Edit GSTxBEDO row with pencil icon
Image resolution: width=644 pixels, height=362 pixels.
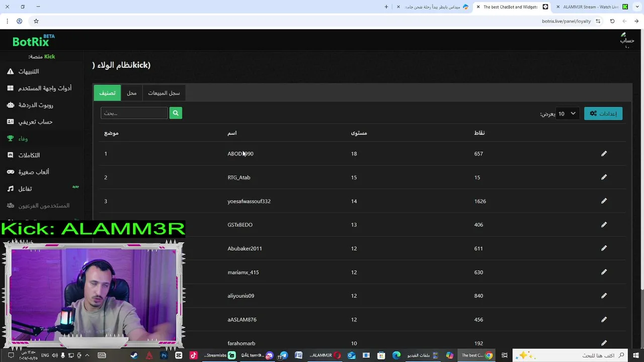coord(604,224)
